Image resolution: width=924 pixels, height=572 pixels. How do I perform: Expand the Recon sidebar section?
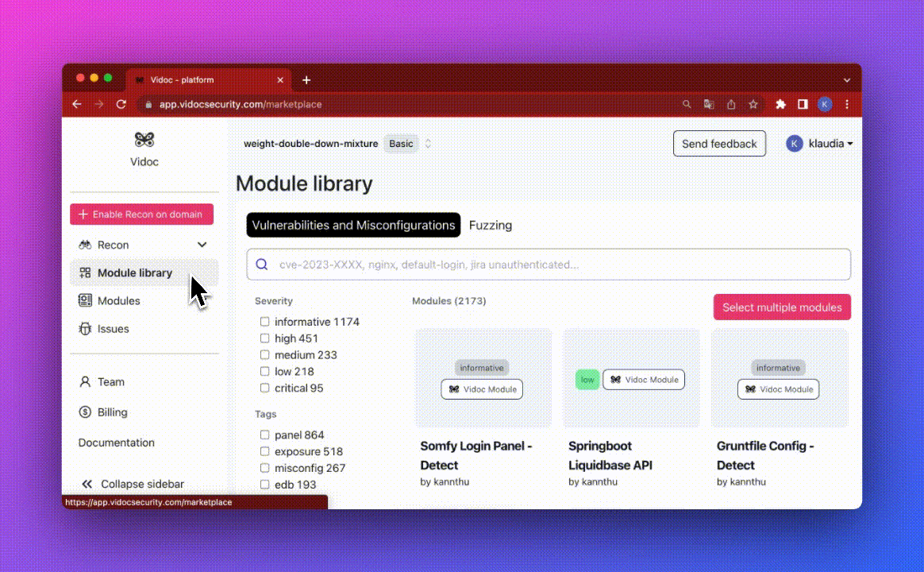tap(202, 245)
